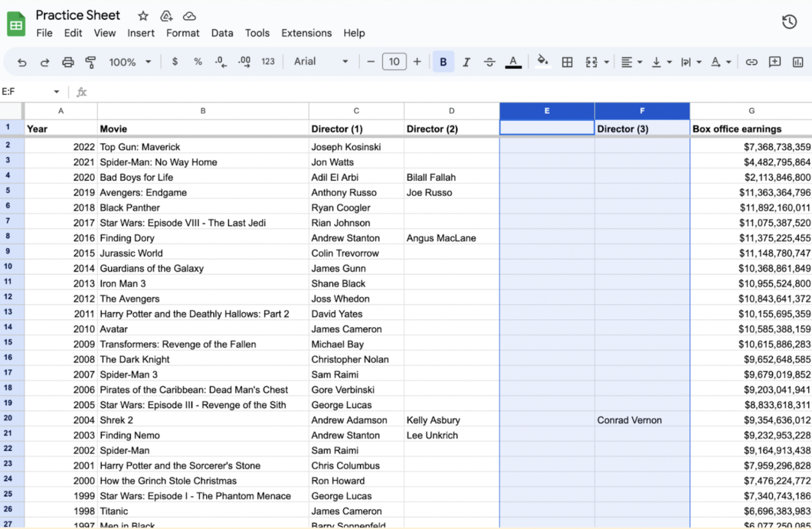812x529 pixels.
Task: Open the Borders tool
Action: (x=567, y=62)
